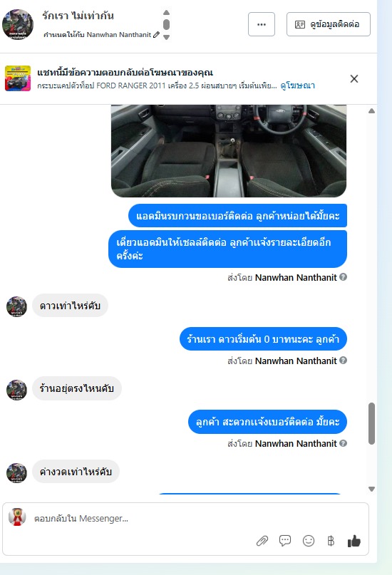Click the customer profile picture in header

[18, 24]
